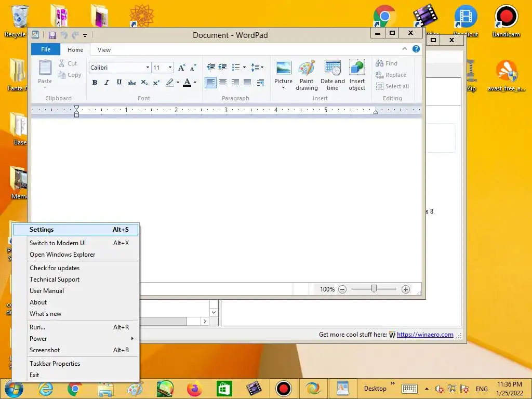Click the zoom out minus button
The height and width of the screenshot is (399, 532).
[x=342, y=289]
